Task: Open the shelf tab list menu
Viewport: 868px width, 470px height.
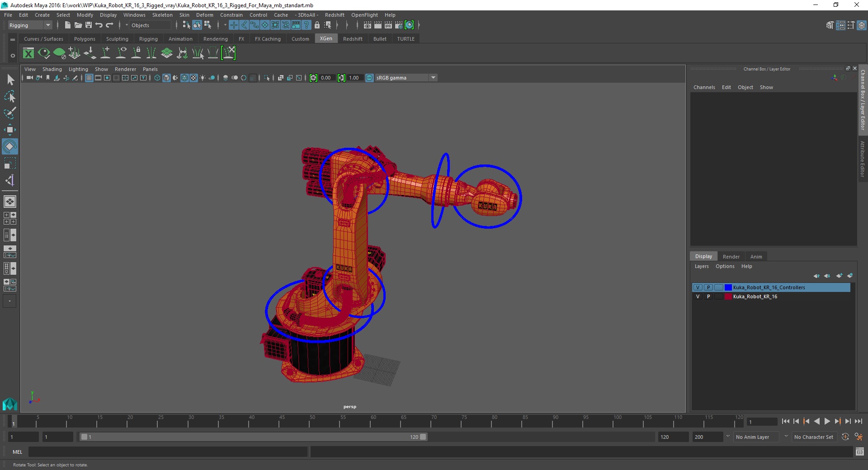Action: (x=13, y=39)
